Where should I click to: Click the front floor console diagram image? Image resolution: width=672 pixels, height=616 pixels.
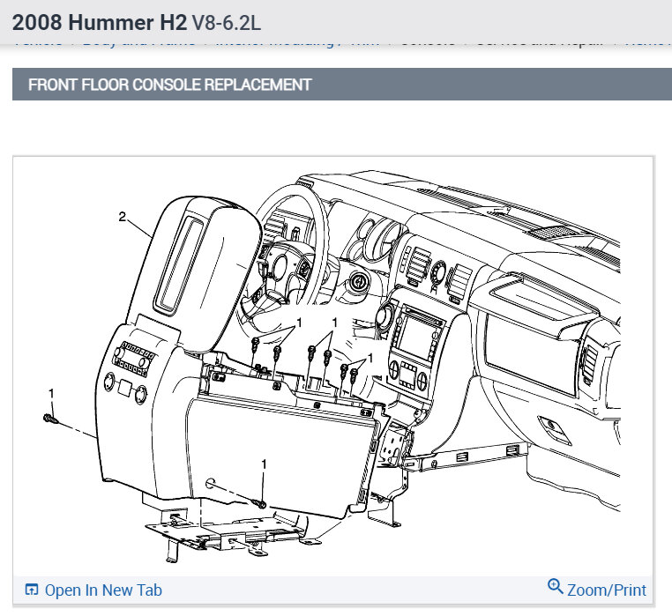click(x=333, y=367)
